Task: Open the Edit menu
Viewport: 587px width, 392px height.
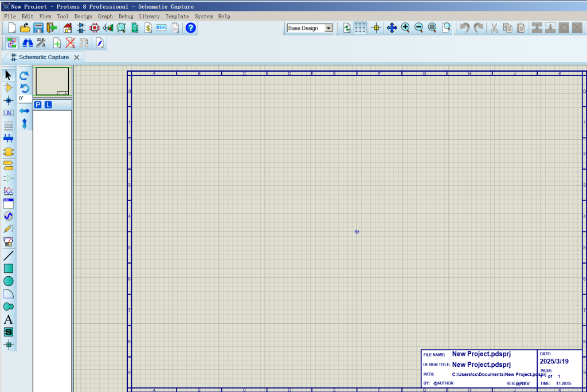Action: point(28,17)
